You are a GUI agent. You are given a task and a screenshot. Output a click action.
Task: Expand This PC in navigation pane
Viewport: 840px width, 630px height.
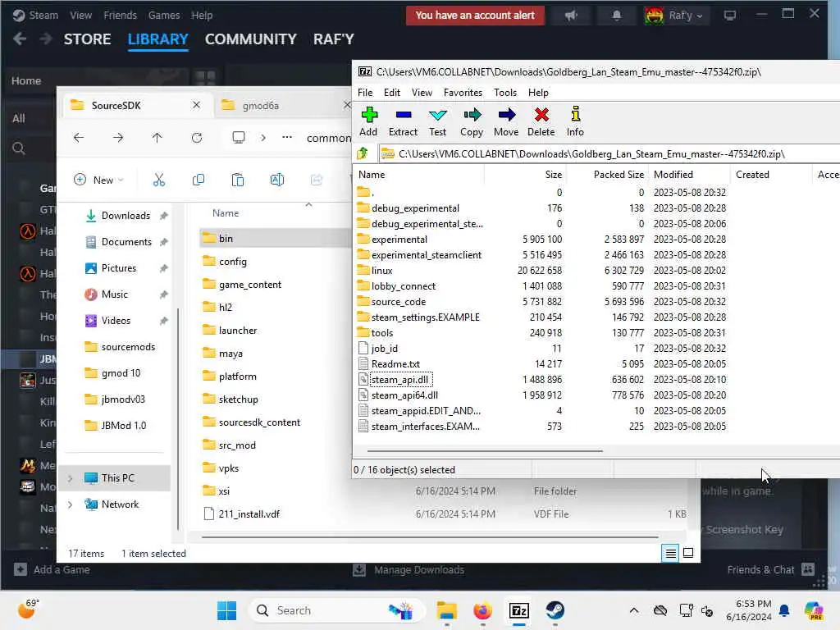pos(71,478)
